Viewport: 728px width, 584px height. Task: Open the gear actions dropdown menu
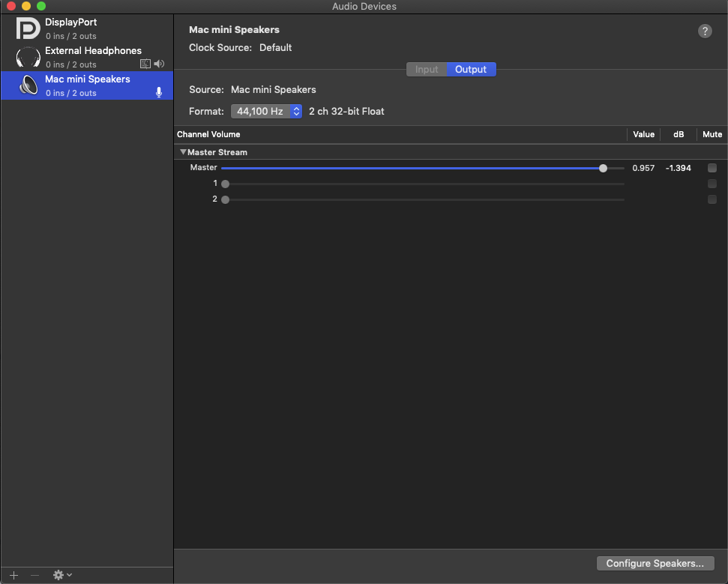(61, 575)
